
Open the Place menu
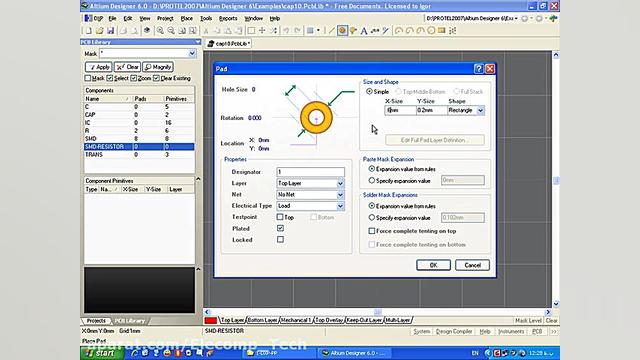pos(187,18)
